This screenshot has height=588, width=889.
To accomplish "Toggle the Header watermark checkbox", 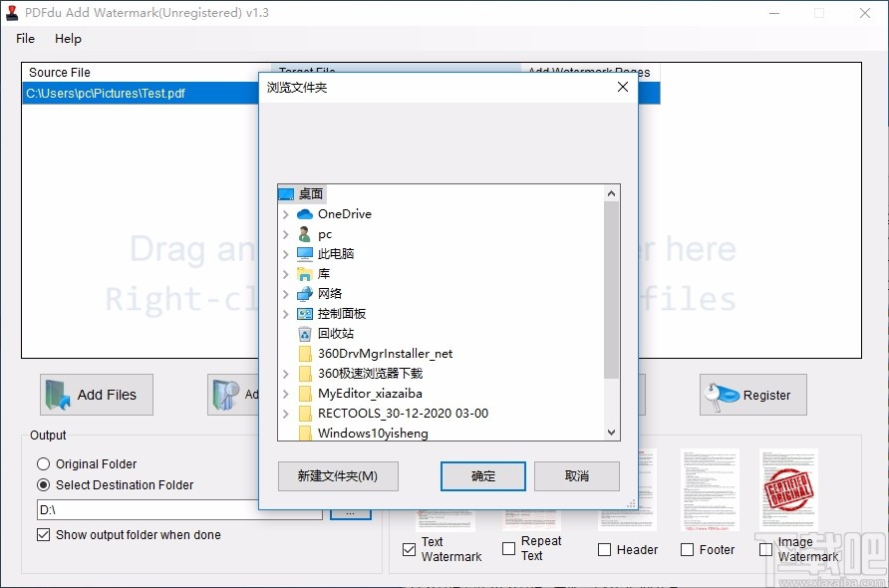I will coord(603,549).
